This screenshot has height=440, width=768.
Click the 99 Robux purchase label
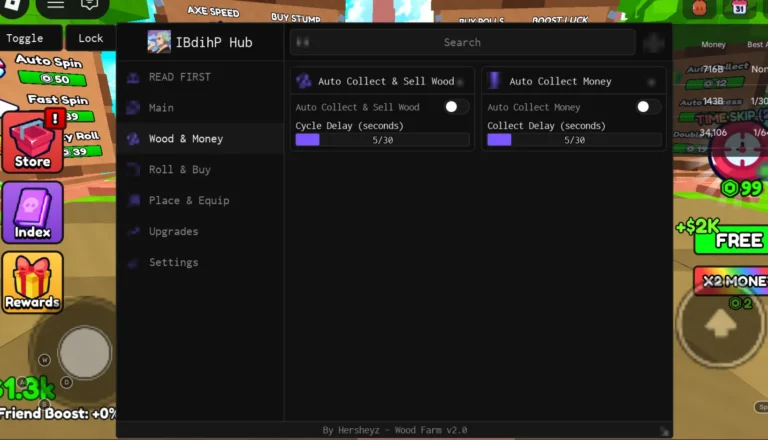[x=742, y=188]
